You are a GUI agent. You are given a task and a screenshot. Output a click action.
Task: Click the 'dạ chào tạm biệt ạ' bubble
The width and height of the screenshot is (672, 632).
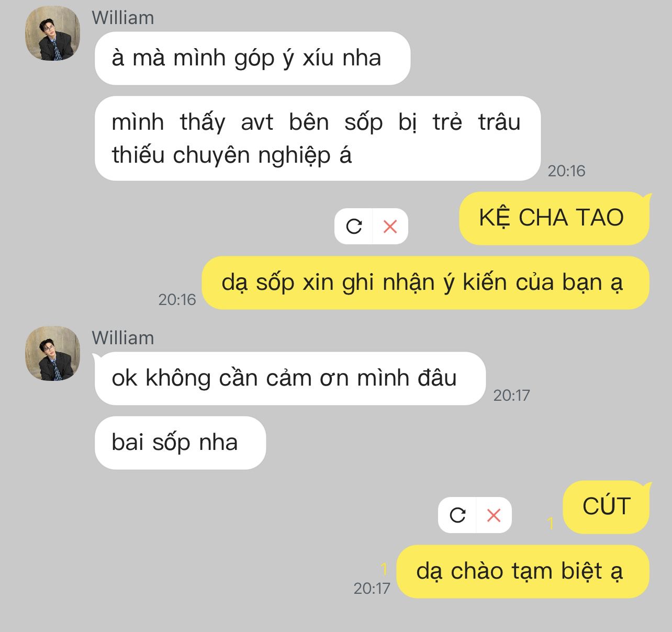523,571
